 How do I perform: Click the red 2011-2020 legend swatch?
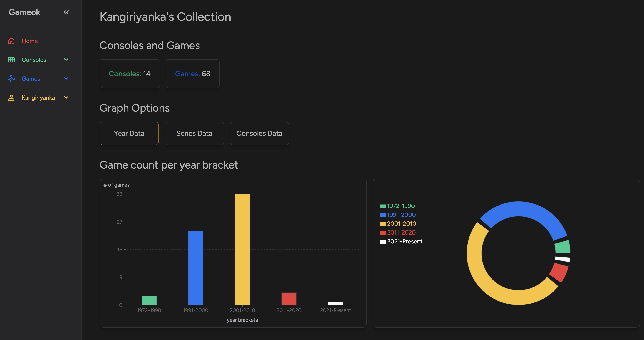tap(383, 233)
